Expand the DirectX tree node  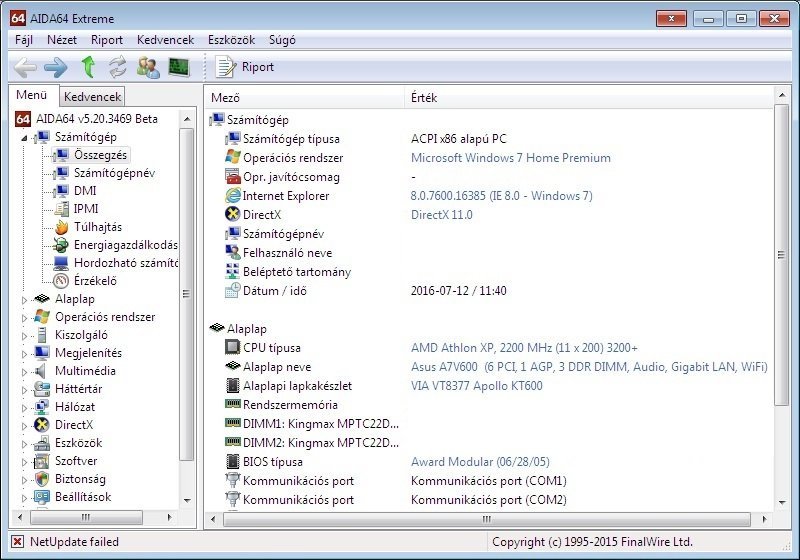pyautogui.click(x=24, y=426)
